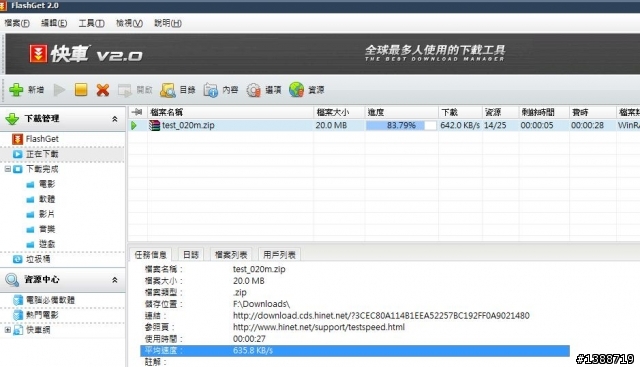Open the 音樂 music subfolder

tap(47, 229)
